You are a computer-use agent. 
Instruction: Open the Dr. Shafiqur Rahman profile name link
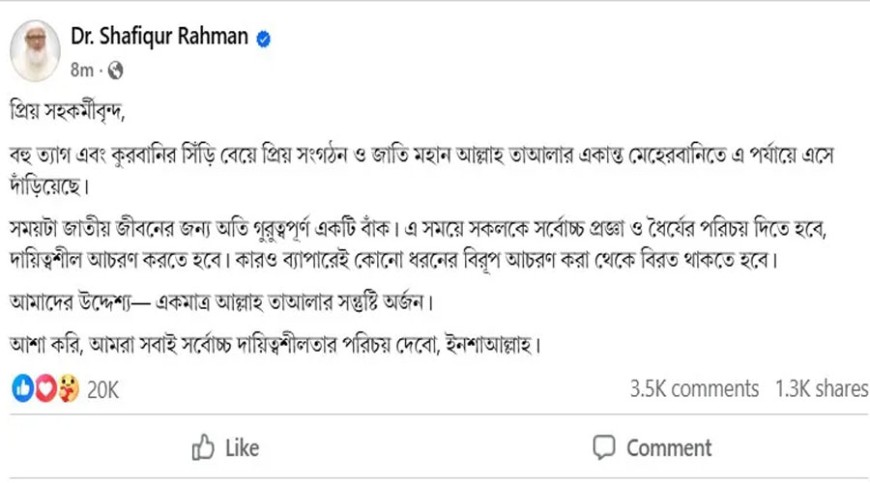tap(159, 38)
